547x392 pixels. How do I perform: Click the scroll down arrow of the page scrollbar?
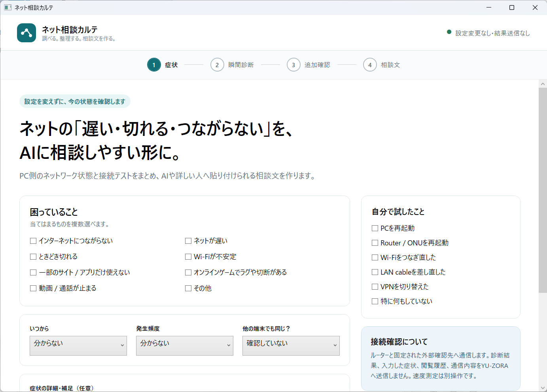click(543, 388)
